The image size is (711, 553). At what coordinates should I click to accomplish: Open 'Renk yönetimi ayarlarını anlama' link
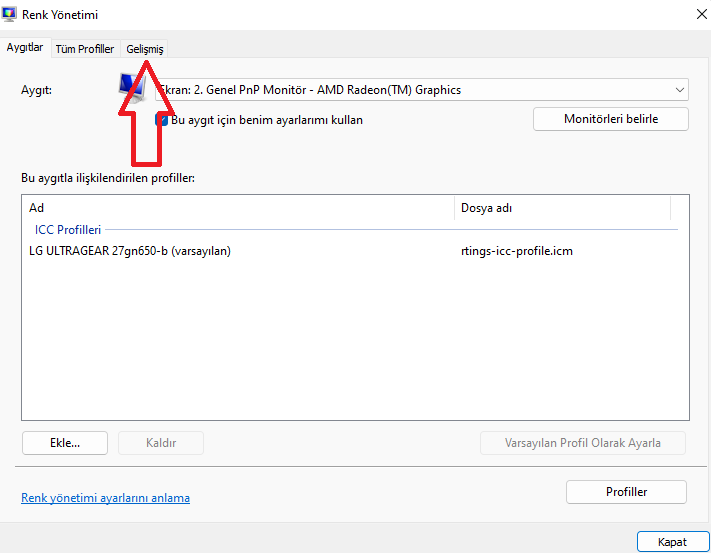106,498
